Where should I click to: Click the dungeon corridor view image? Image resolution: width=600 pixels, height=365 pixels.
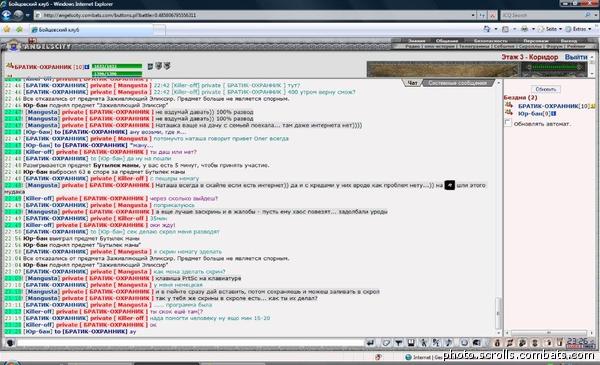coord(442,69)
